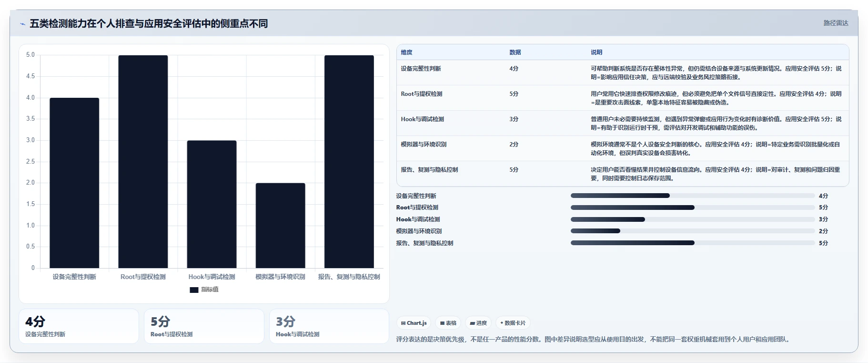
Task: Click the 说明 column header
Action: point(596,52)
